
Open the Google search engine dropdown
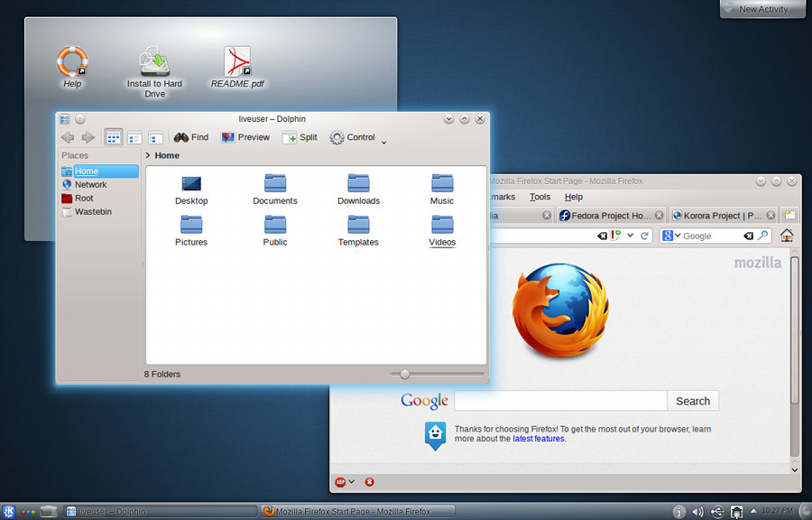click(669, 236)
